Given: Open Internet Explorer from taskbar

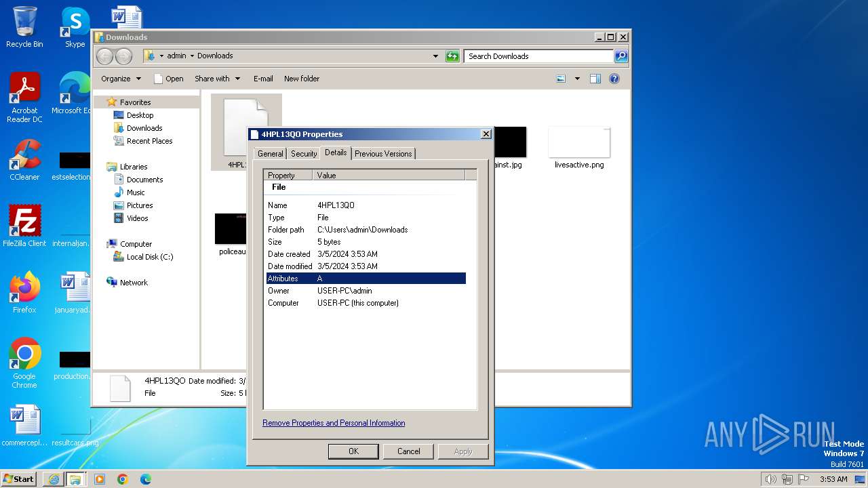Looking at the screenshot, I should [54, 479].
